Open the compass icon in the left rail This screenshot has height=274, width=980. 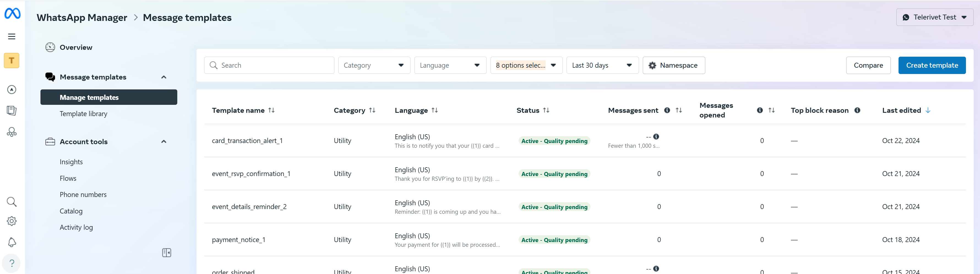(12, 90)
